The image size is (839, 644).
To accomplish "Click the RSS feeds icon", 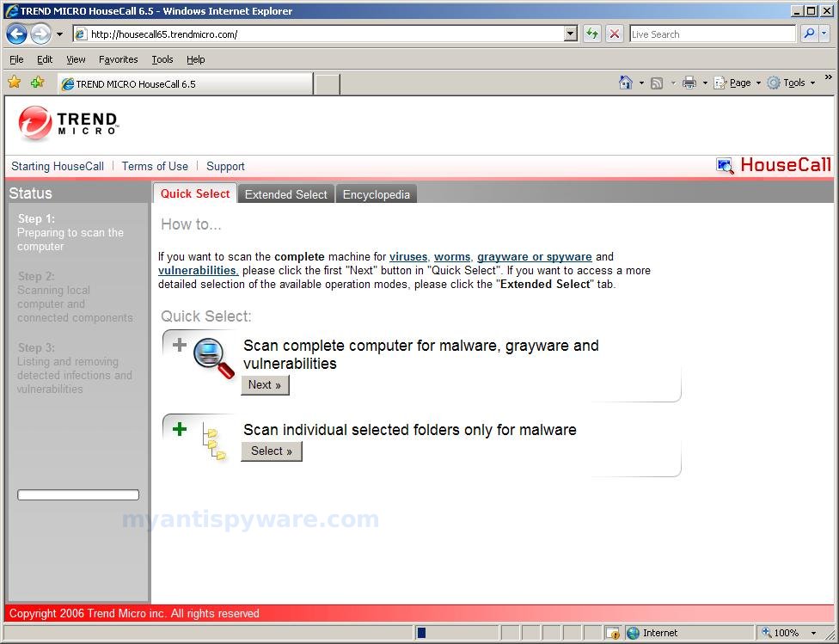I will pyautogui.click(x=657, y=83).
